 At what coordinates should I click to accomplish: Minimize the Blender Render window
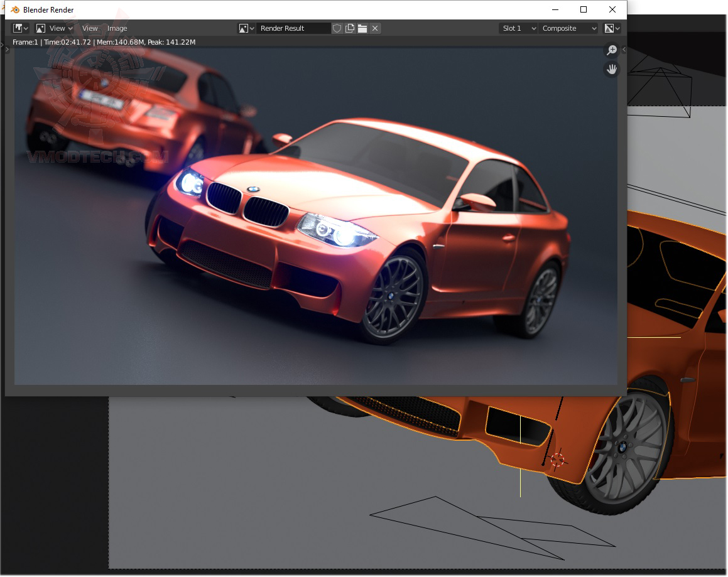point(555,10)
